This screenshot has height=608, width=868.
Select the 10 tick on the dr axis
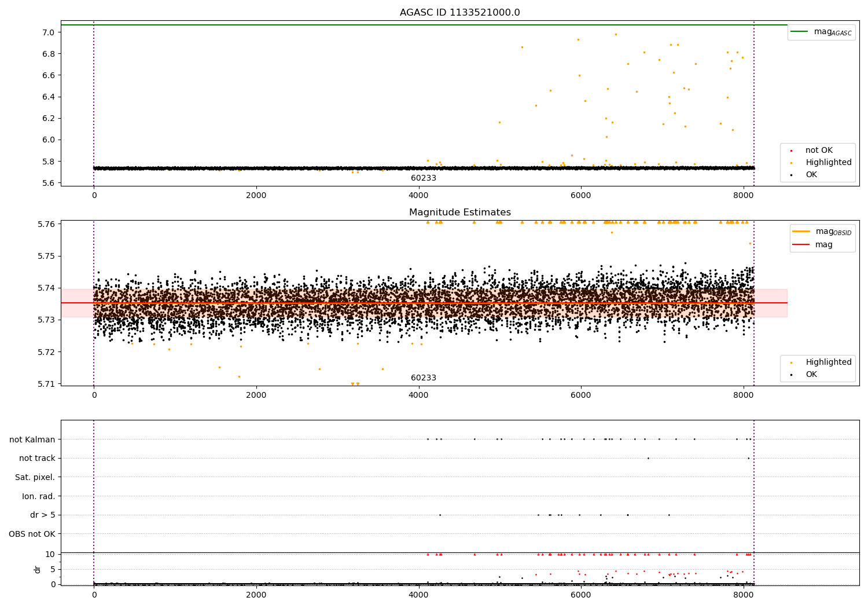(x=50, y=555)
